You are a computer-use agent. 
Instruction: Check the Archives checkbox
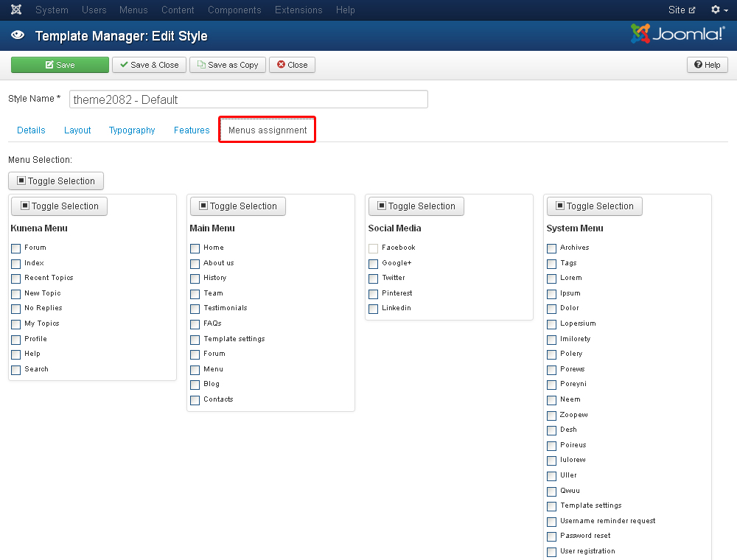coord(552,248)
